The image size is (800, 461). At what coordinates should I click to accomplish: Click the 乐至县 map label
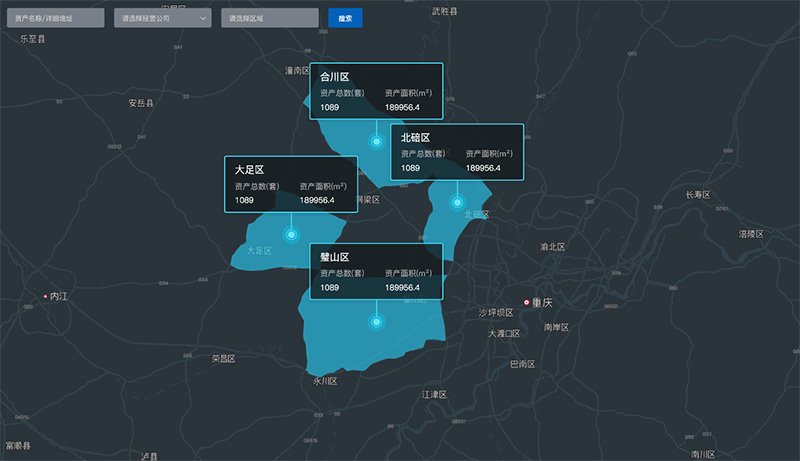click(x=33, y=39)
